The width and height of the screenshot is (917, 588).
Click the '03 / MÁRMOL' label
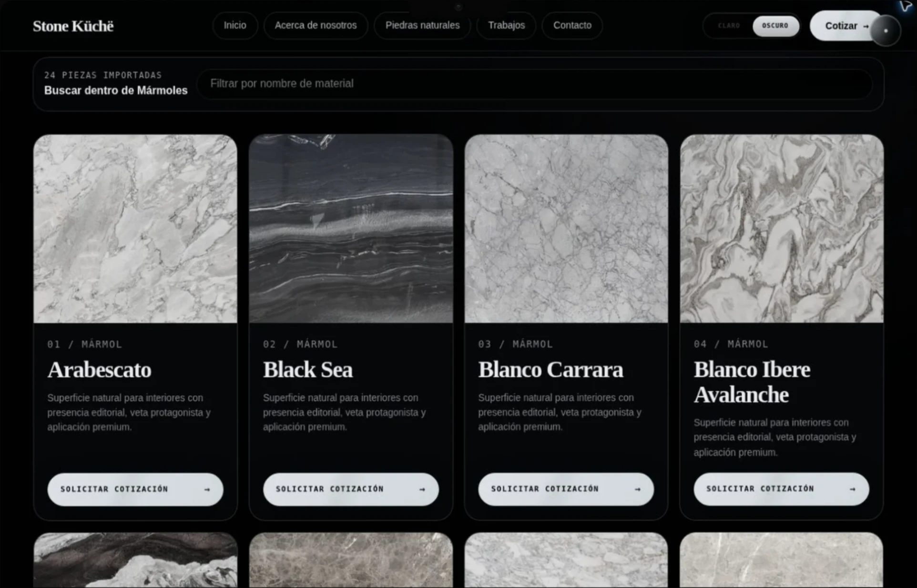tap(516, 344)
